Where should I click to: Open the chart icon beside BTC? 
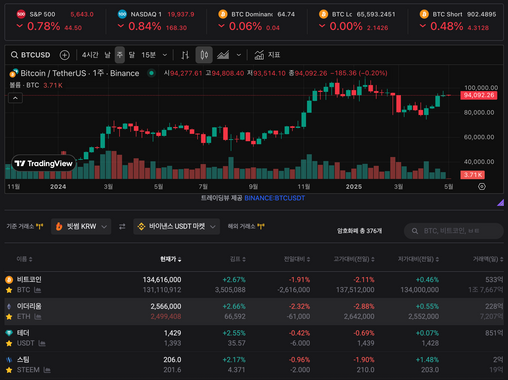(38, 290)
